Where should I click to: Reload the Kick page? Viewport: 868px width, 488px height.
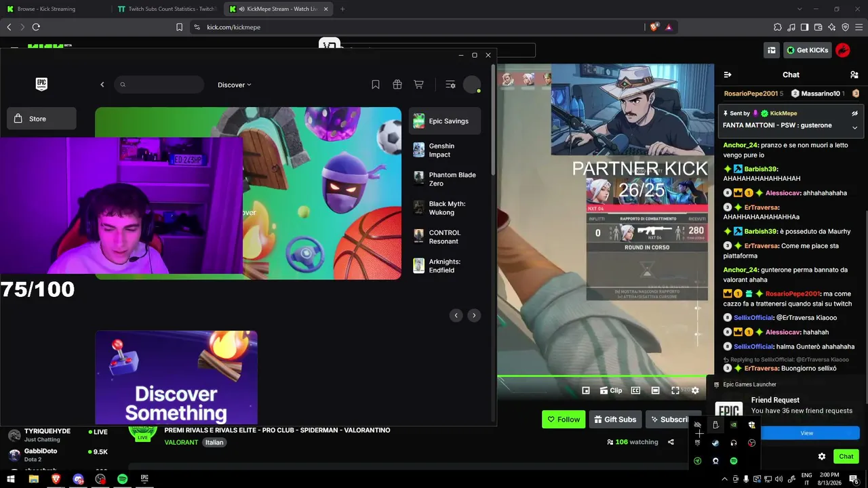(x=36, y=27)
